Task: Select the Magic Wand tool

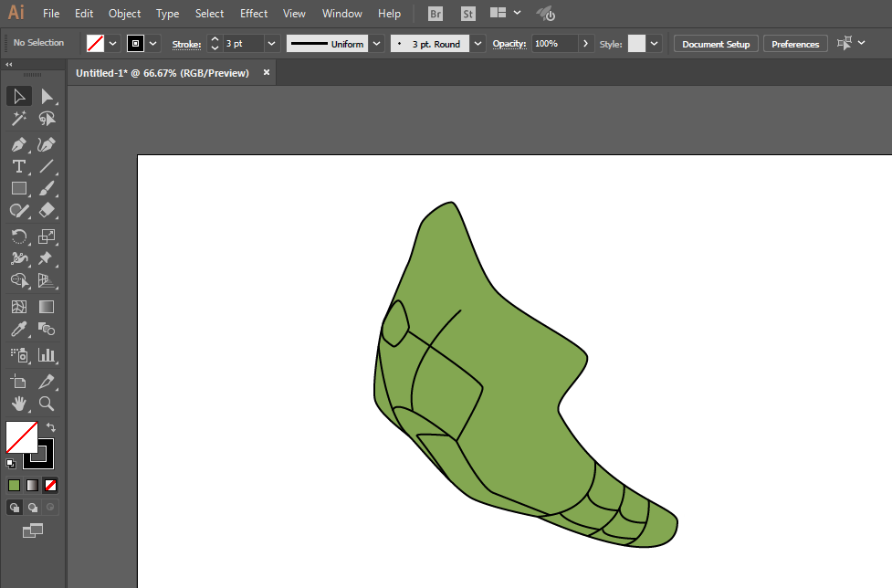Action: pyautogui.click(x=18, y=119)
